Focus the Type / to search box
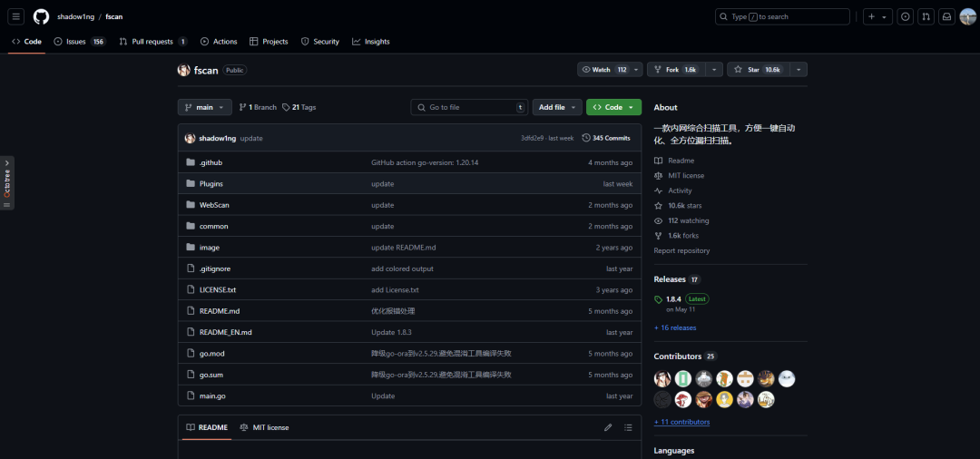The height and width of the screenshot is (459, 980). click(782, 17)
